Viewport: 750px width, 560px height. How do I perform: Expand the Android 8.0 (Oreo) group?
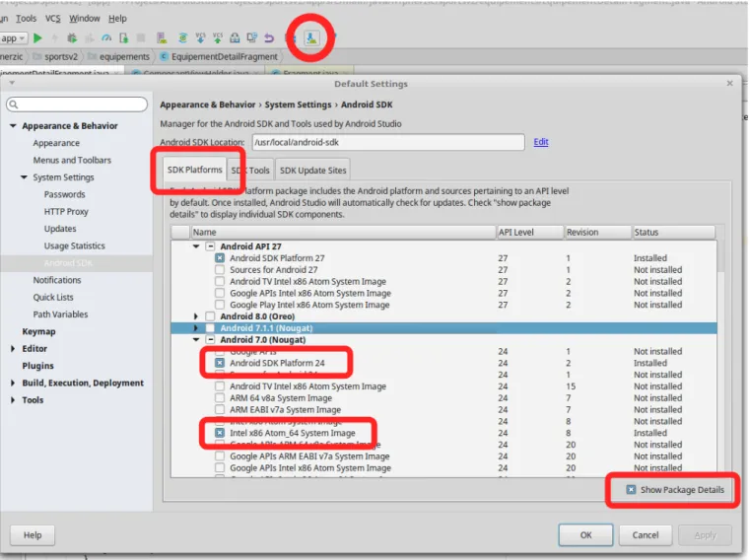point(196,316)
